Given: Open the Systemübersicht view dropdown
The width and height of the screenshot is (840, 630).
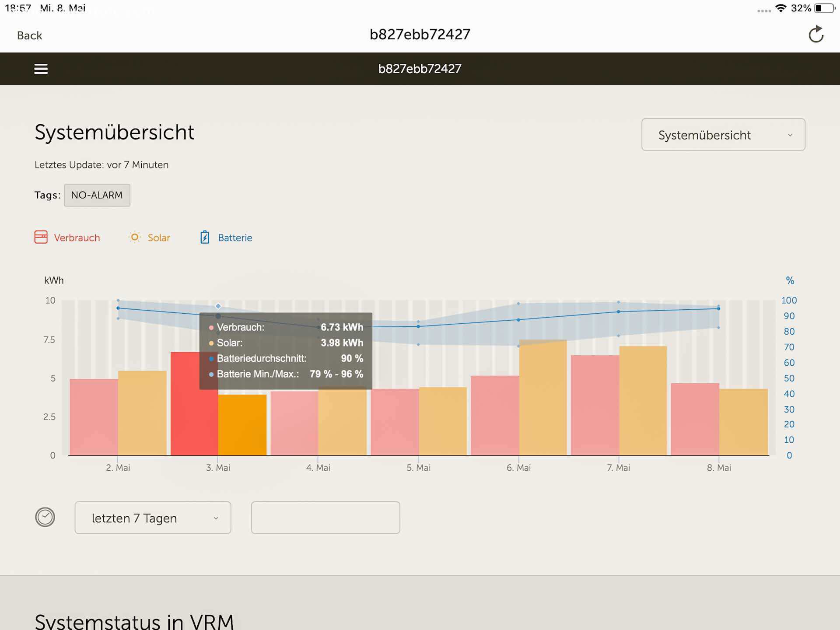Looking at the screenshot, I should tap(723, 135).
